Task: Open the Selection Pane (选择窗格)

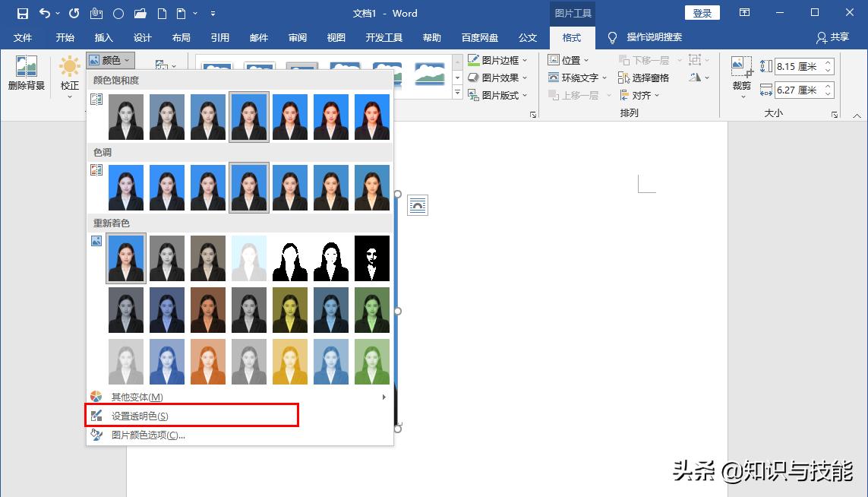Action: click(x=644, y=78)
